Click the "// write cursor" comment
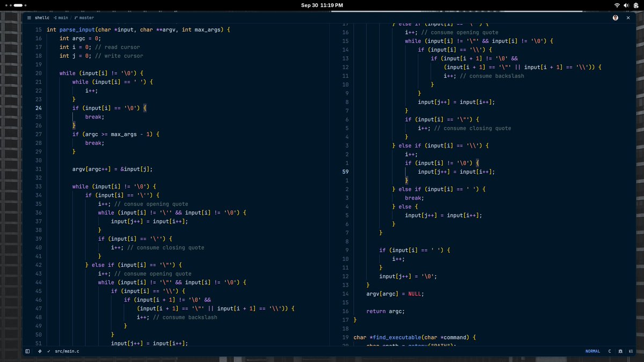 coord(119,56)
